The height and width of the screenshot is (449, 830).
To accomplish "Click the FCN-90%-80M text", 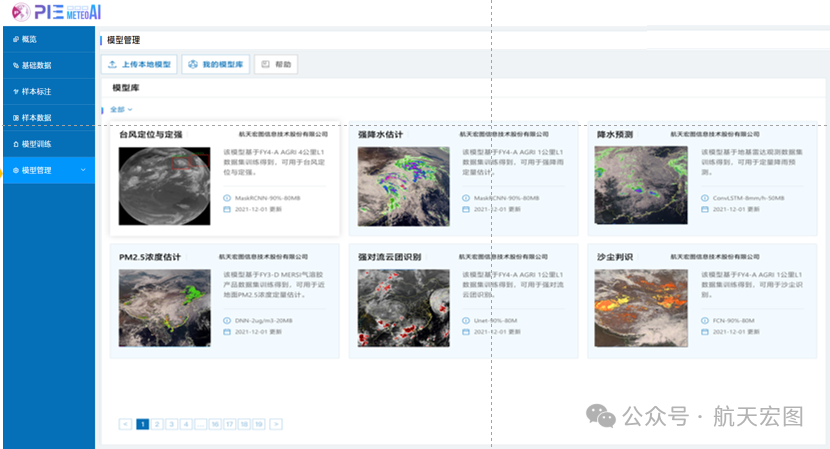I will [x=734, y=321].
